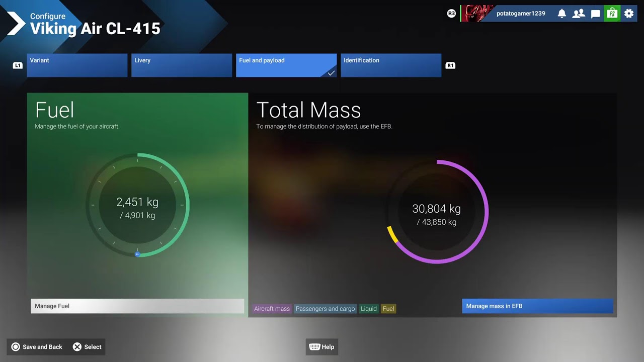Image resolution: width=644 pixels, height=362 pixels.
Task: Open Help with the keyboard icon
Action: tap(322, 347)
